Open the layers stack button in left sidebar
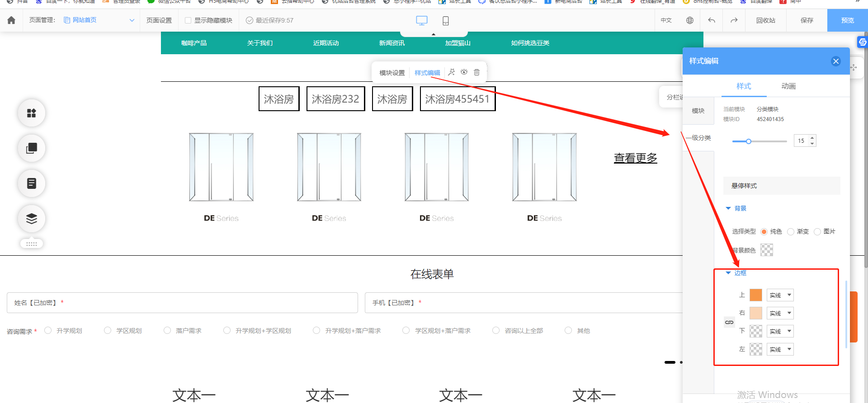 pos(32,219)
